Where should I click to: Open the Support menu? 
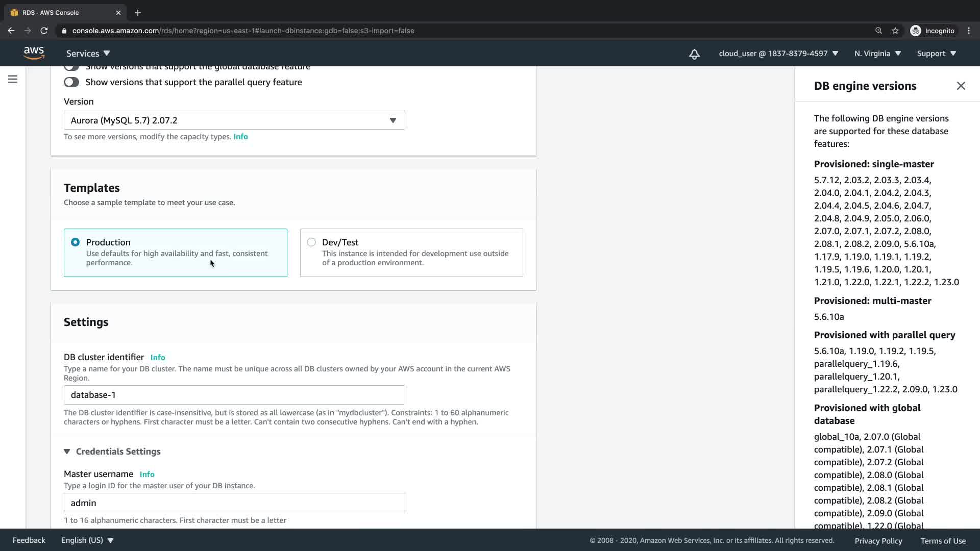pos(936,54)
